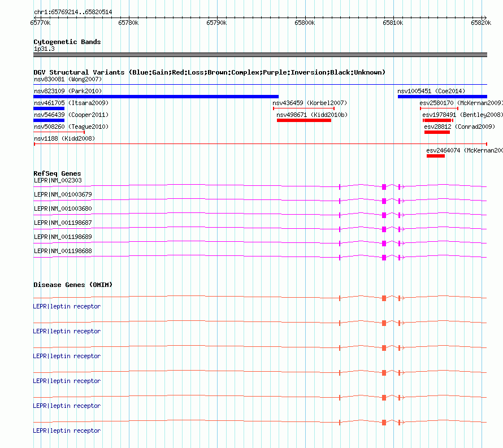Click the esv2464074 red loss bar

[x=436, y=156]
